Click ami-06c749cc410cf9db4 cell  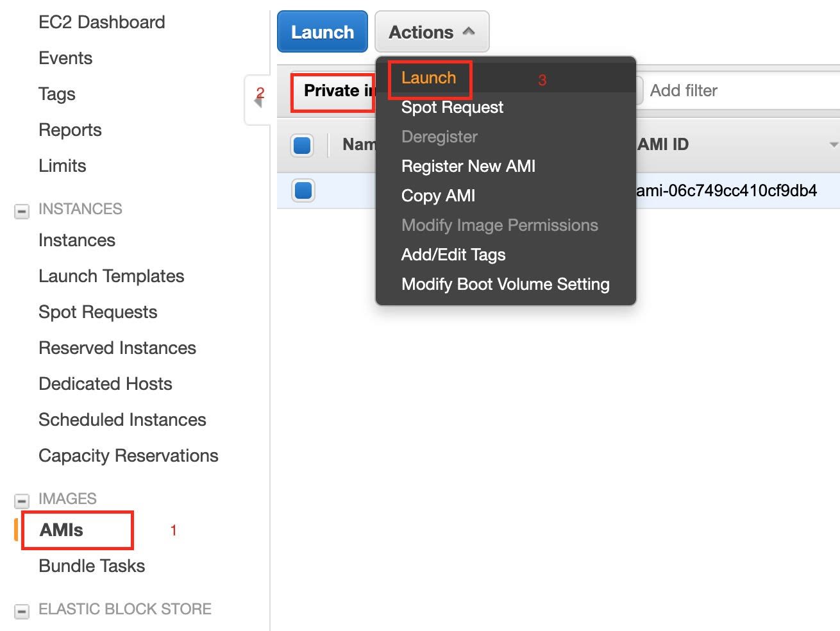pos(727,190)
